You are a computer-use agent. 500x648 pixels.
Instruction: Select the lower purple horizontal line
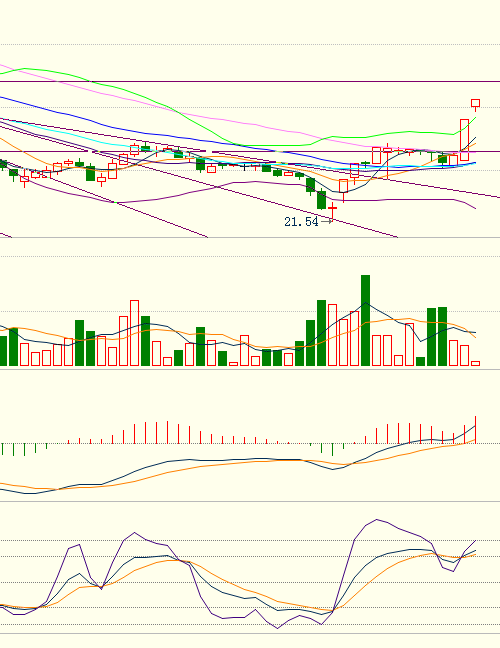[250, 152]
